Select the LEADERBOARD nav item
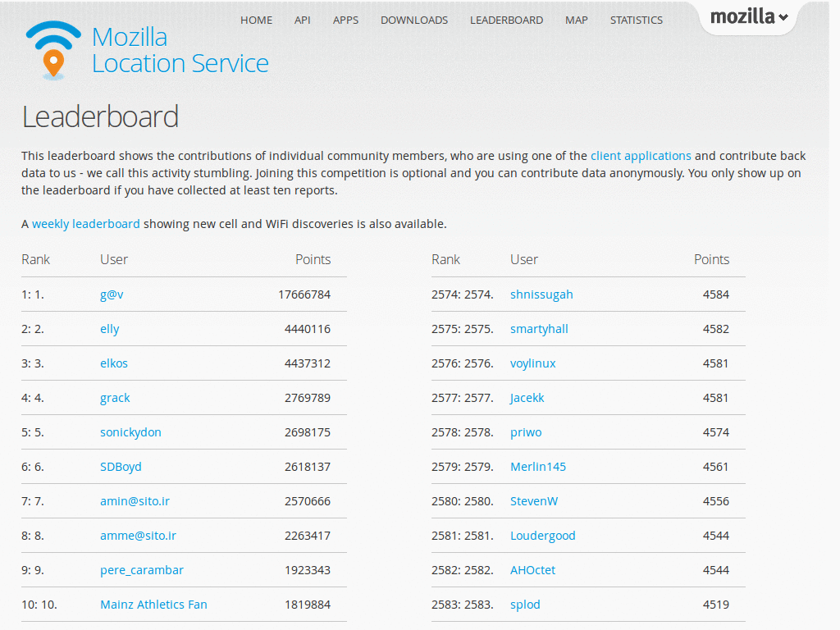840x630 pixels. pos(506,21)
